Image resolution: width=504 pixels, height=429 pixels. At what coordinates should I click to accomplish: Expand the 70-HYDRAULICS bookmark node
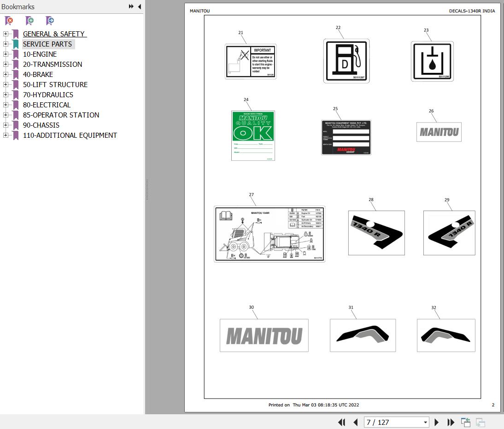coord(6,94)
